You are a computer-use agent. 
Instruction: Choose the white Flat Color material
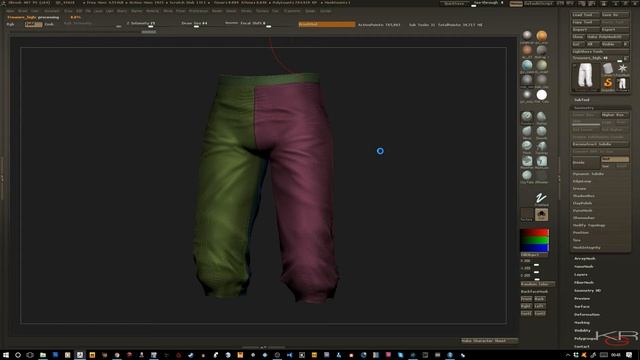click(x=542, y=95)
